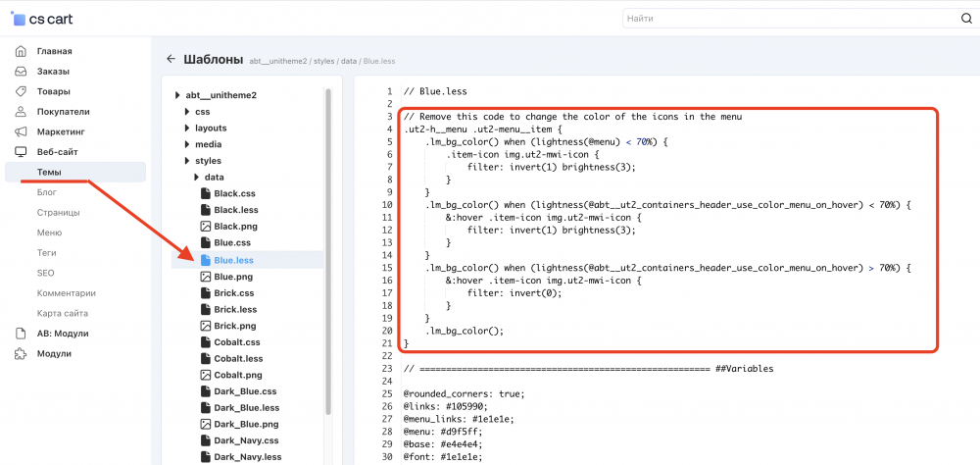
Task: Click the Модули puzzle icon
Action: [x=21, y=353]
